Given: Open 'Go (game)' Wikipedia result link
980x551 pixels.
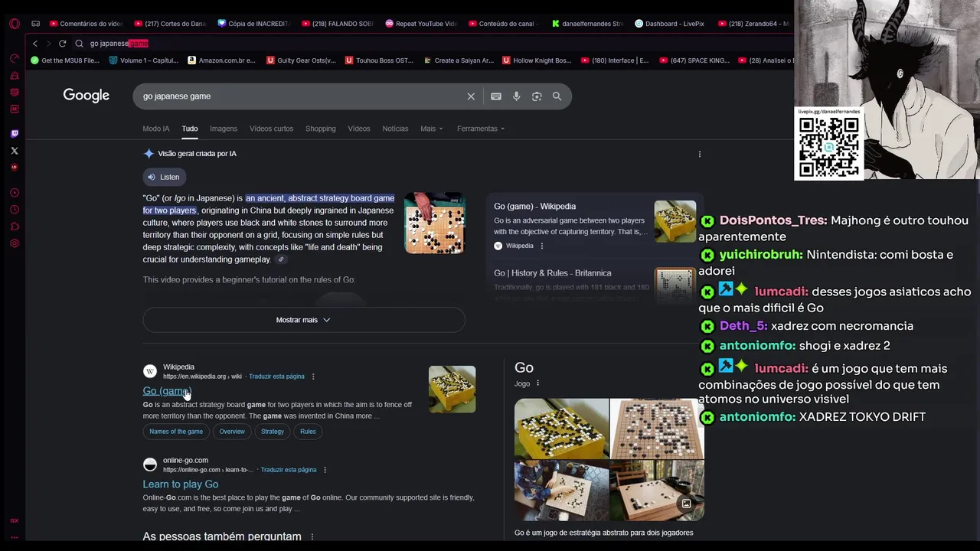Looking at the screenshot, I should (x=166, y=391).
